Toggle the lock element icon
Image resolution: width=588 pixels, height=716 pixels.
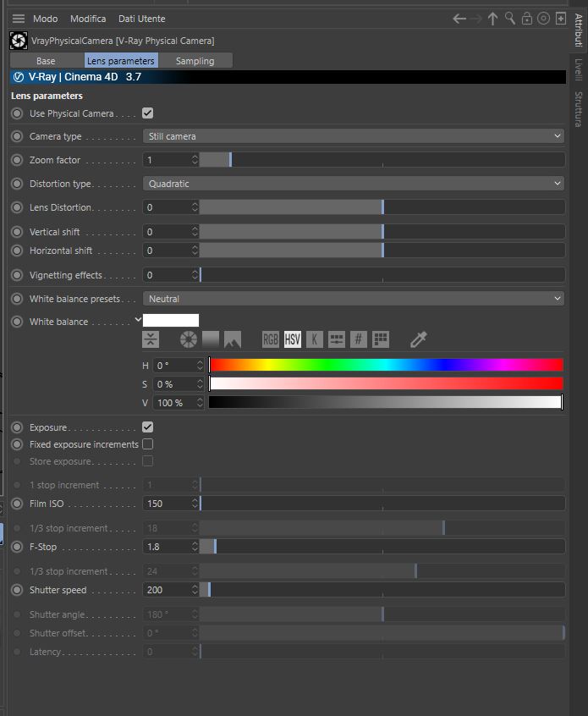pos(527,19)
